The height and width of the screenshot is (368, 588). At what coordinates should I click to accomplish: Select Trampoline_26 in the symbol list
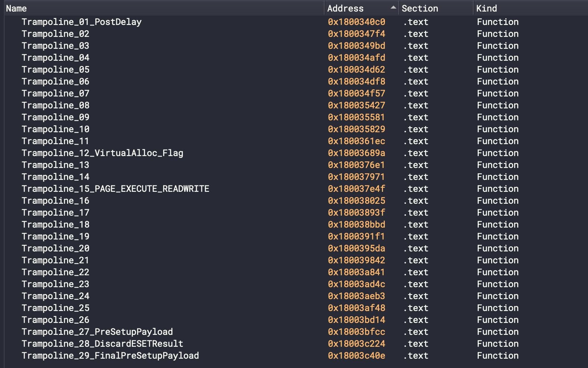(x=55, y=320)
